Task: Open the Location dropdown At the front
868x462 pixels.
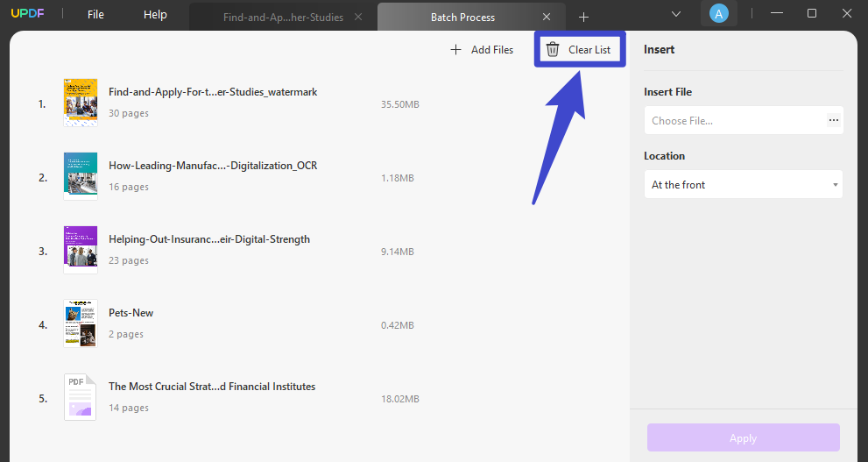Action: (743, 185)
